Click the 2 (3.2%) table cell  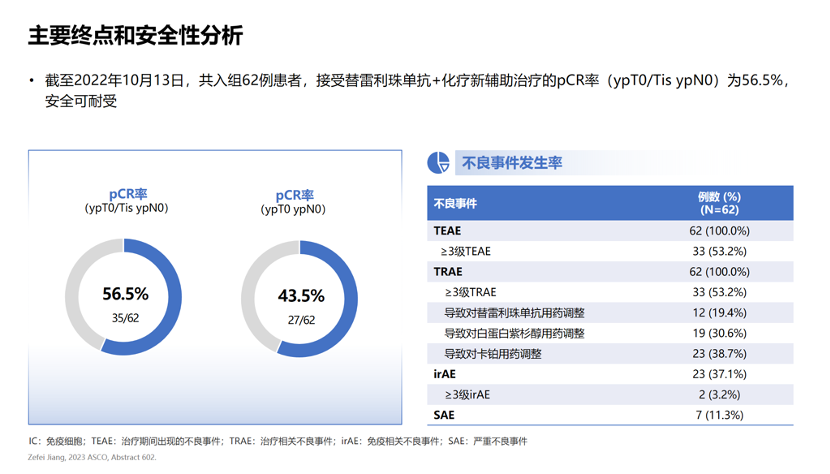(719, 395)
